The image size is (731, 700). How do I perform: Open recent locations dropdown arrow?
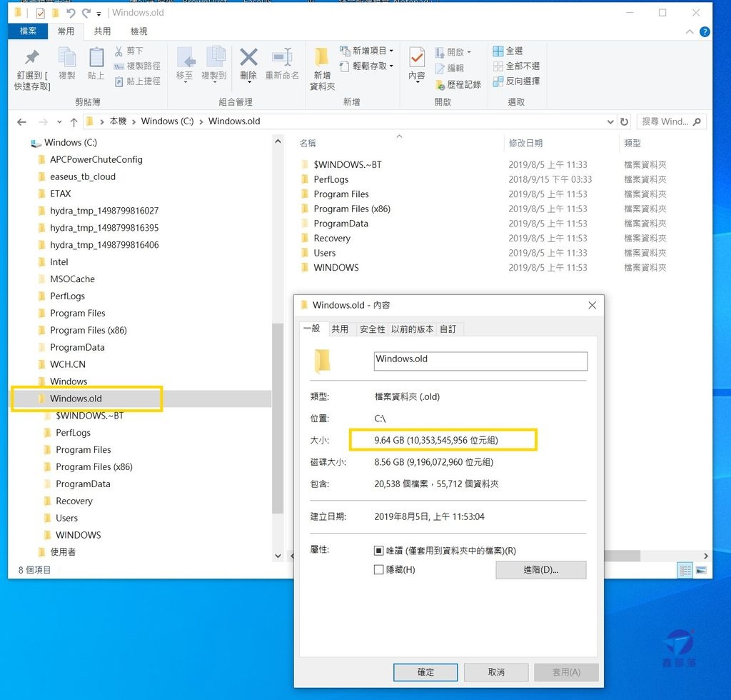point(59,122)
